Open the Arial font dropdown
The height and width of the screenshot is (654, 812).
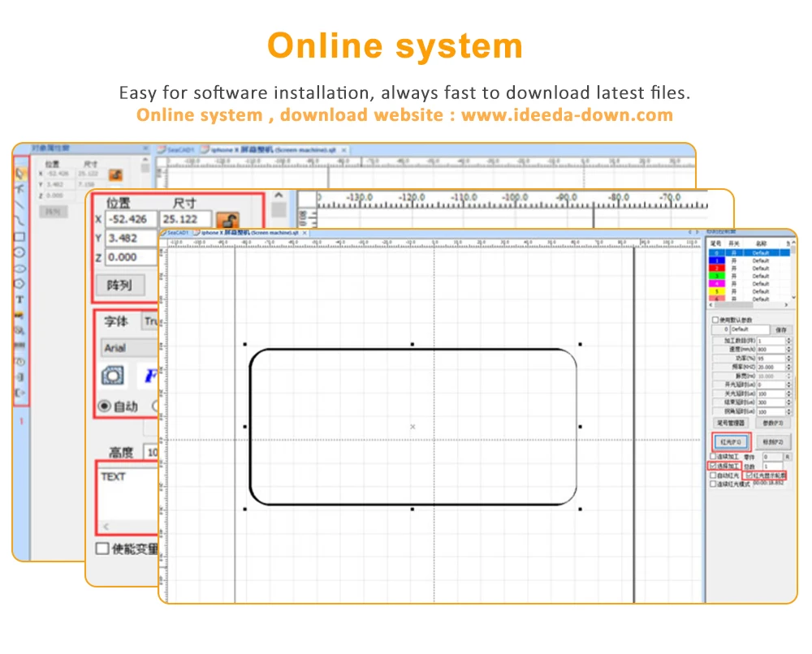(129, 348)
